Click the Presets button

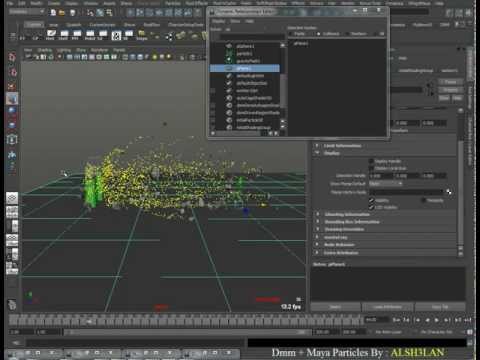click(450, 90)
